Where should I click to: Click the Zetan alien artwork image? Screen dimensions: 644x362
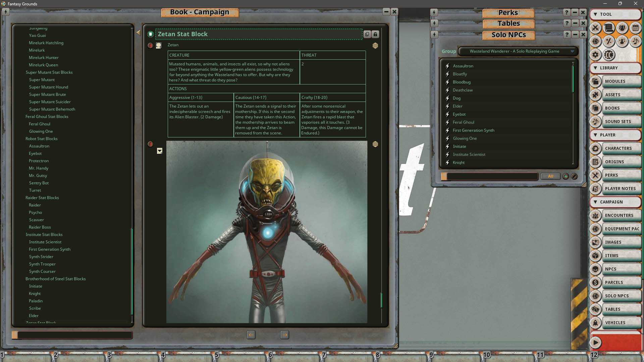click(267, 232)
